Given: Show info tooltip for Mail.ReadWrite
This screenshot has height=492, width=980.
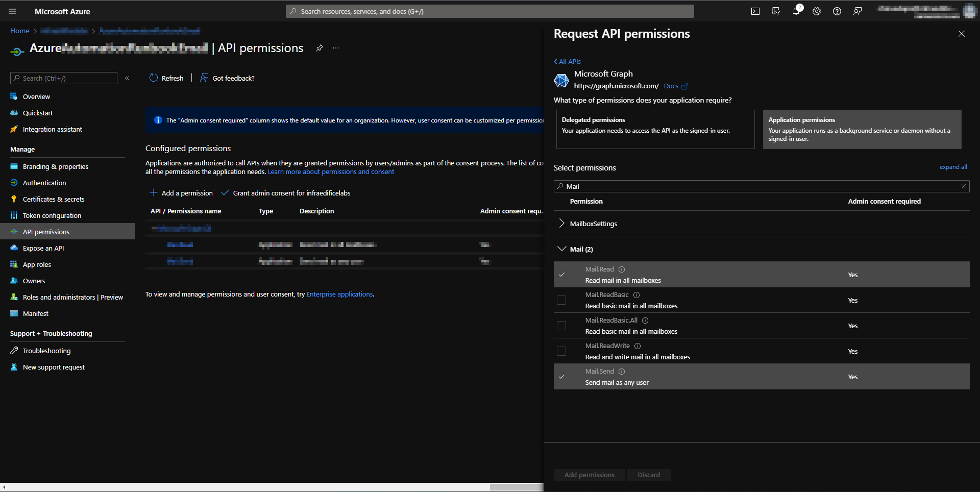Looking at the screenshot, I should [x=638, y=346].
